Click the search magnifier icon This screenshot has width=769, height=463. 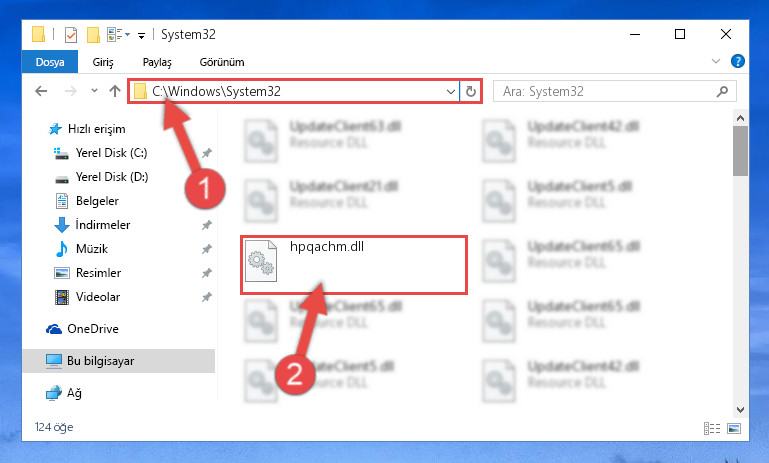(722, 92)
